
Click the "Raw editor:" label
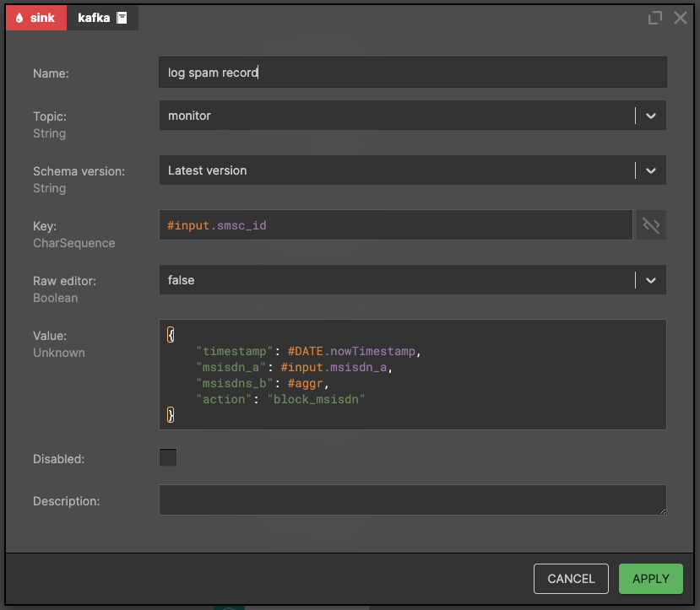point(65,281)
